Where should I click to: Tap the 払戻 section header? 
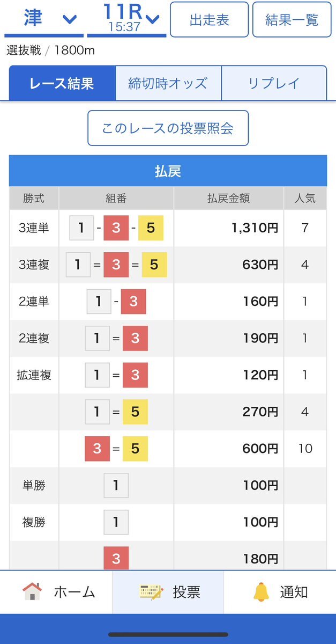tap(168, 171)
